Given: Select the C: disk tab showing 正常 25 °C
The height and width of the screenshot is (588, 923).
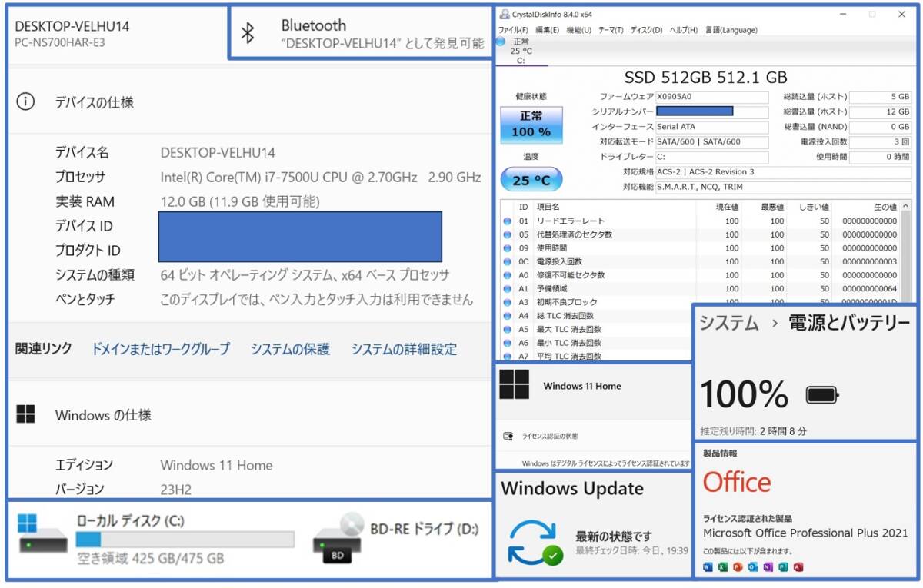Looking at the screenshot, I should [x=521, y=51].
